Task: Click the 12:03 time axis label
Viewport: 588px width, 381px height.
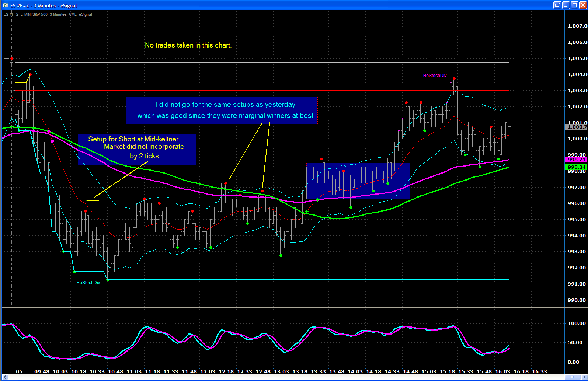Action: pos(208,371)
